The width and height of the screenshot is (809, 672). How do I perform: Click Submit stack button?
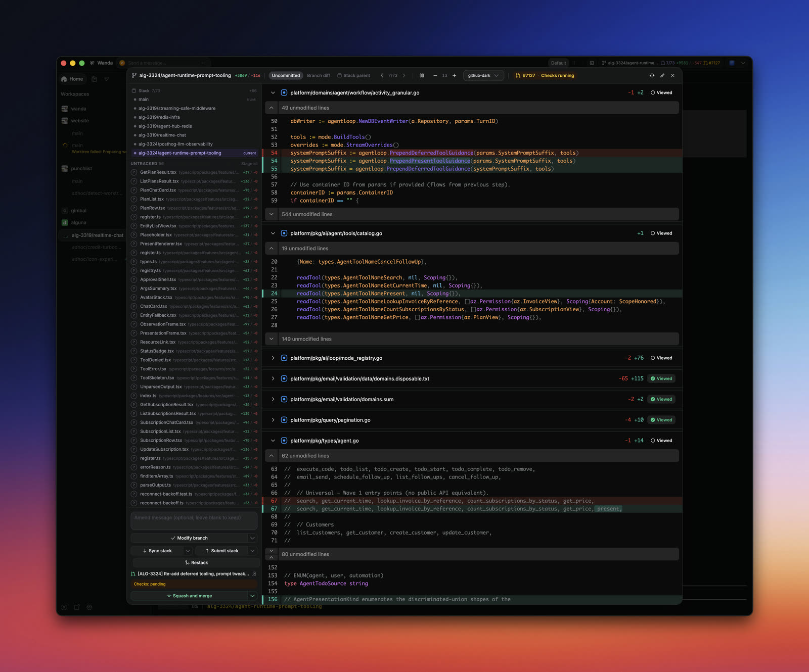[222, 551]
